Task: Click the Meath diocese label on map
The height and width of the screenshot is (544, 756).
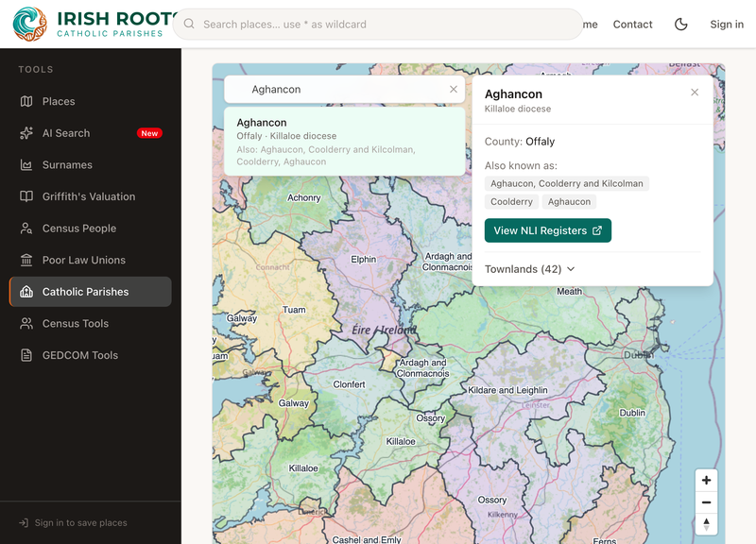Action: (570, 291)
